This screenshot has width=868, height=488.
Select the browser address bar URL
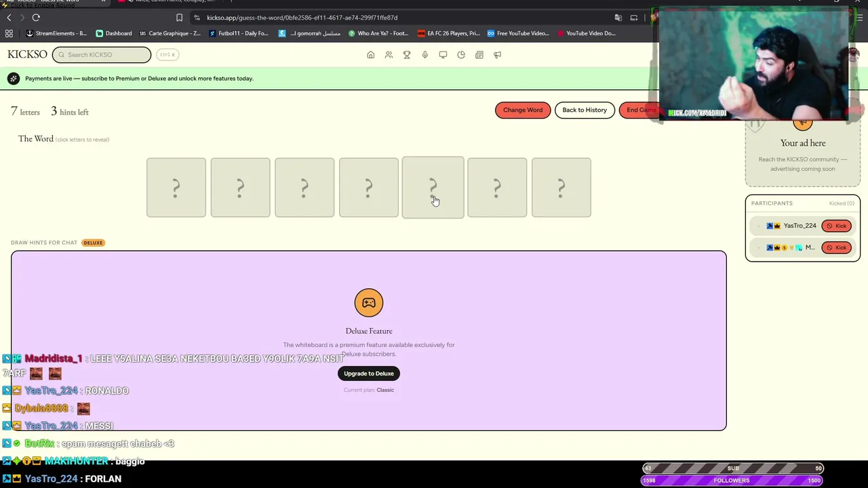[302, 18]
